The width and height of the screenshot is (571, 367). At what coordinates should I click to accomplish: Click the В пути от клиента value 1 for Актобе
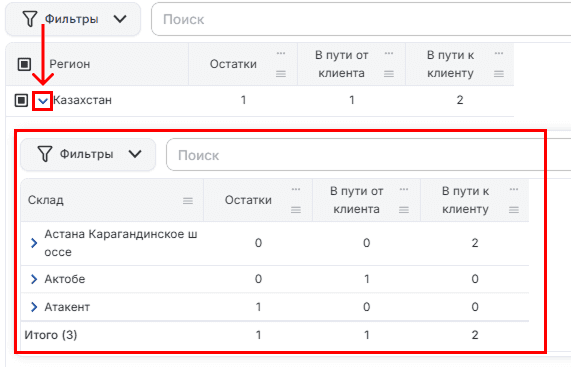click(x=367, y=279)
